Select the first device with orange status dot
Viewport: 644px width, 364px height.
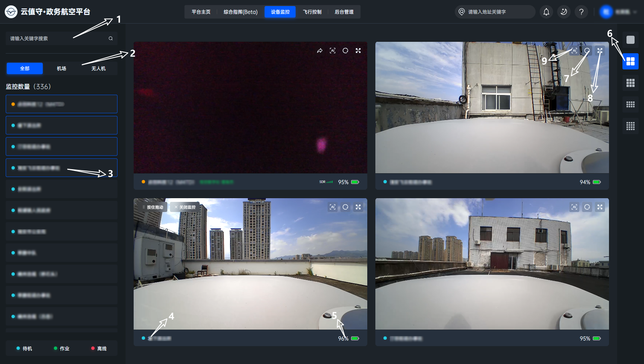click(61, 104)
